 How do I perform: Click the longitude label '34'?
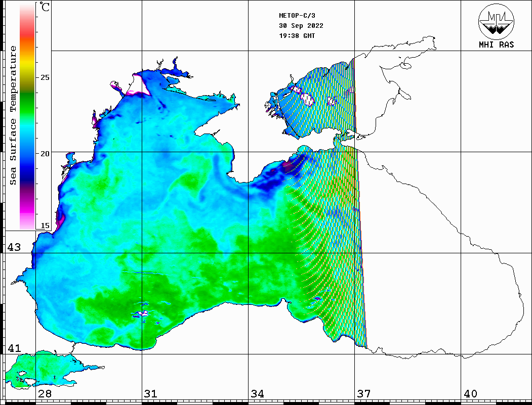(257, 394)
